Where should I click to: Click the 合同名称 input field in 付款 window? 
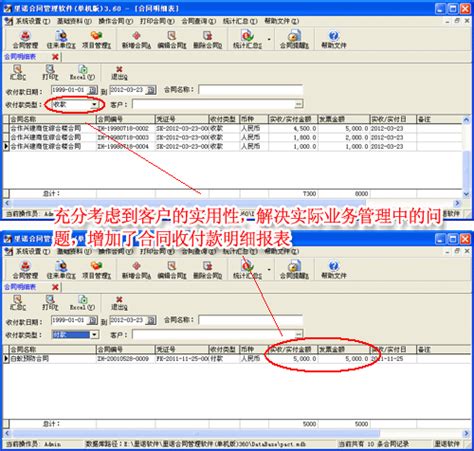pyautogui.click(x=251, y=320)
